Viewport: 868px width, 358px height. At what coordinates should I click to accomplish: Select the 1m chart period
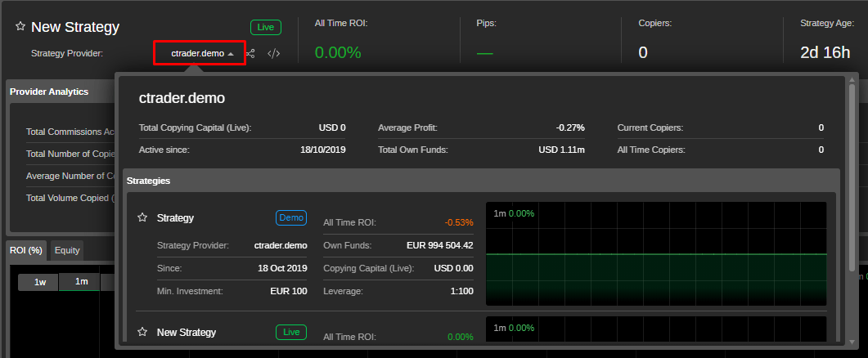click(81, 282)
